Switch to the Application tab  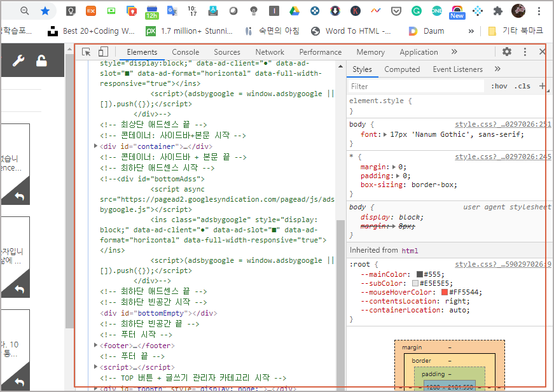pos(419,52)
